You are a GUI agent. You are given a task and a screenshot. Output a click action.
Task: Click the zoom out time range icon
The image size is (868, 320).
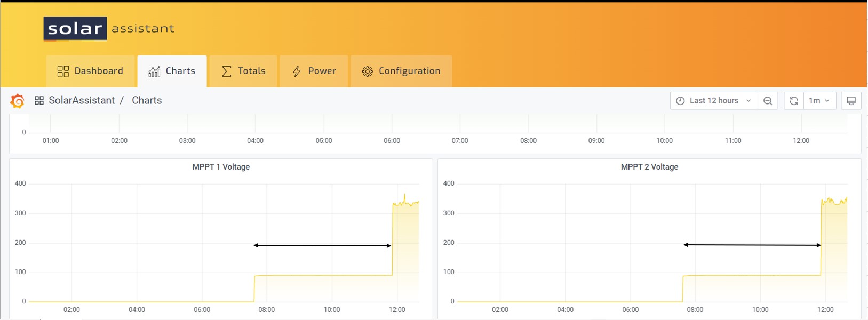[768, 101]
